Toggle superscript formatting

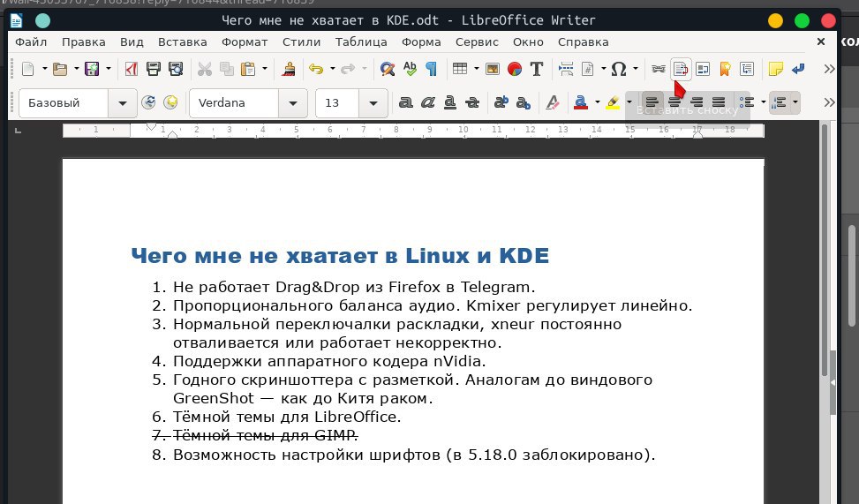pos(501,102)
